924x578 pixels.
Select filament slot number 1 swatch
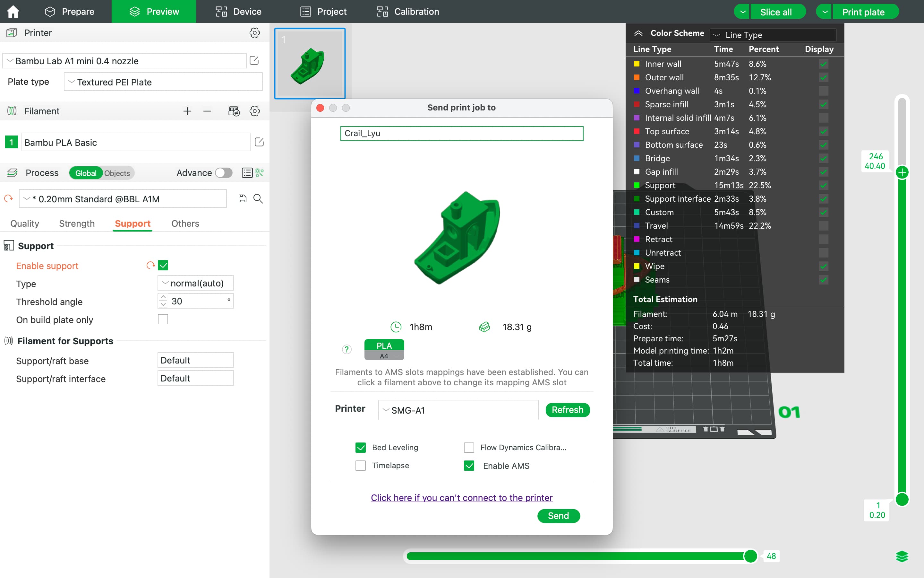pyautogui.click(x=12, y=142)
